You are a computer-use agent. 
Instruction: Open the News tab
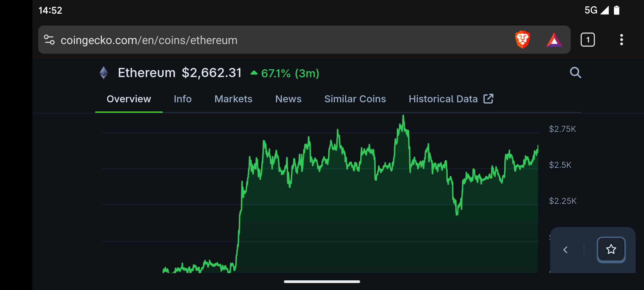(288, 99)
